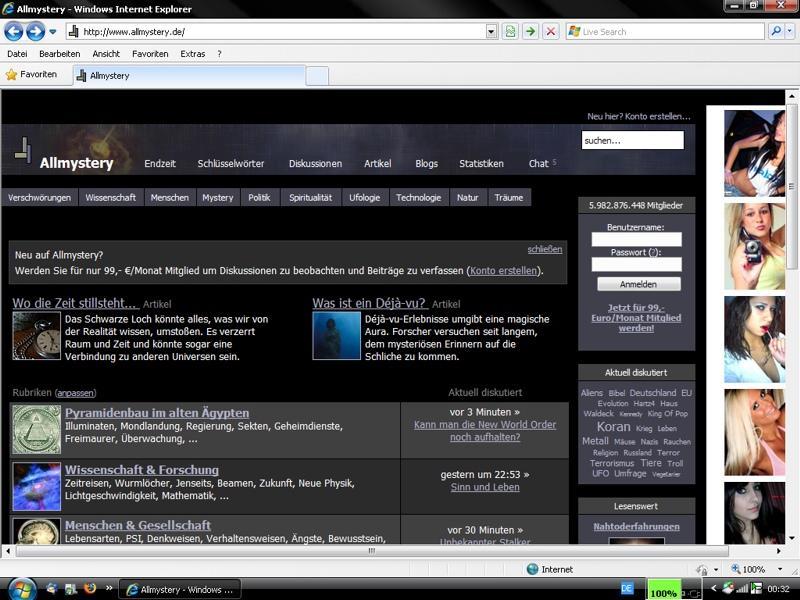Select the Allmystery browser tab
Image resolution: width=800 pixels, height=600 pixels.
pyautogui.click(x=189, y=76)
